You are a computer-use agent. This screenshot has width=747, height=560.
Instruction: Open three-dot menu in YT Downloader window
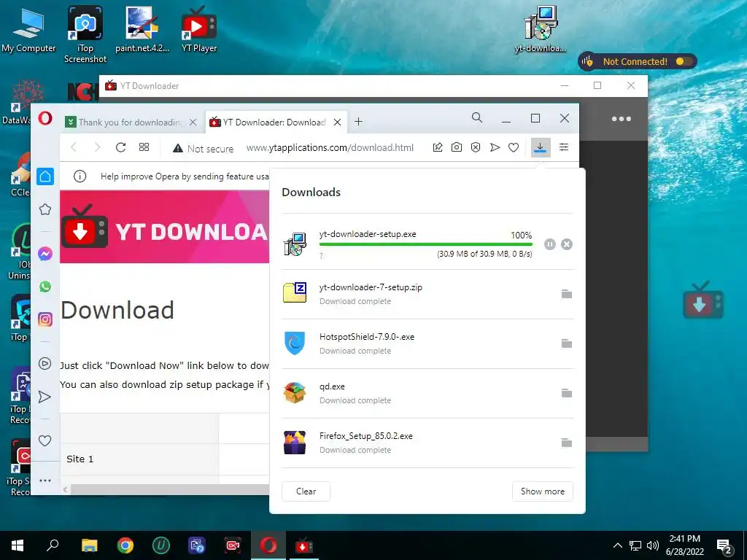click(x=622, y=119)
